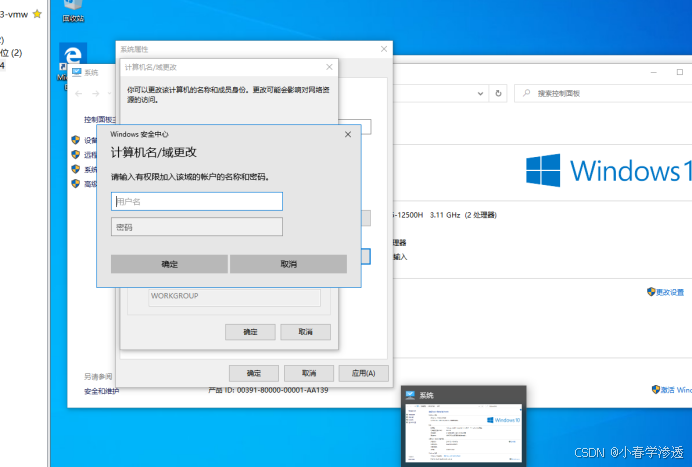
Task: Close the System Properties window
Action: [x=384, y=49]
